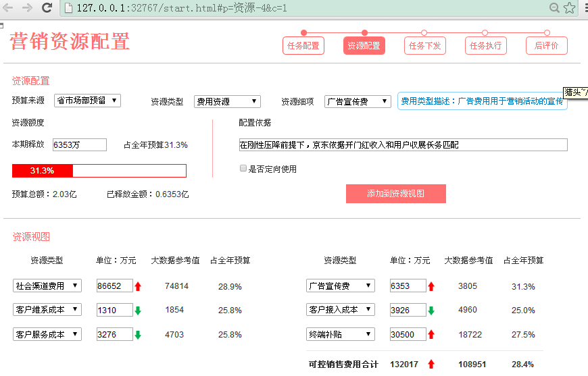This screenshot has height=376, width=588.
Task: Click the 本期释放 amount input field
Action: point(79,144)
